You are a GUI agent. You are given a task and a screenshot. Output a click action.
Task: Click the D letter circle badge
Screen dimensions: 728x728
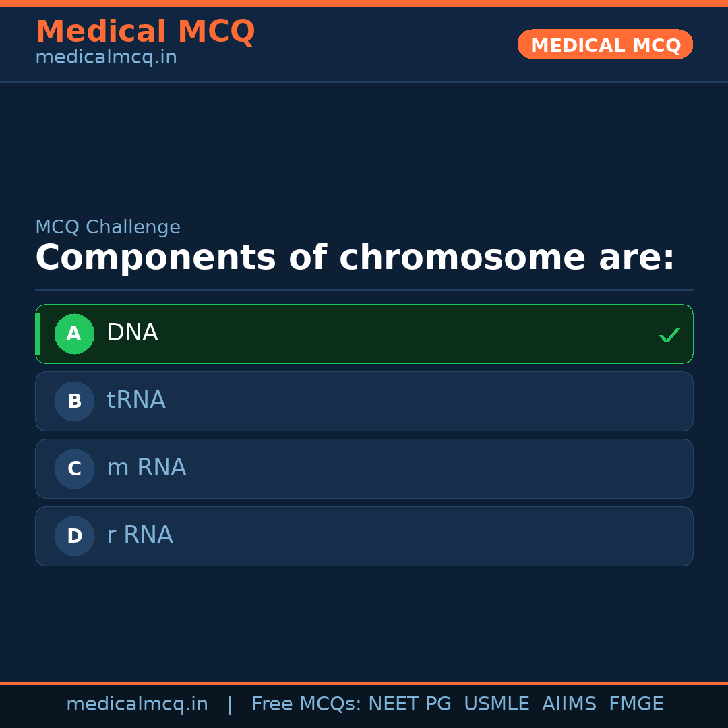pos(74,536)
